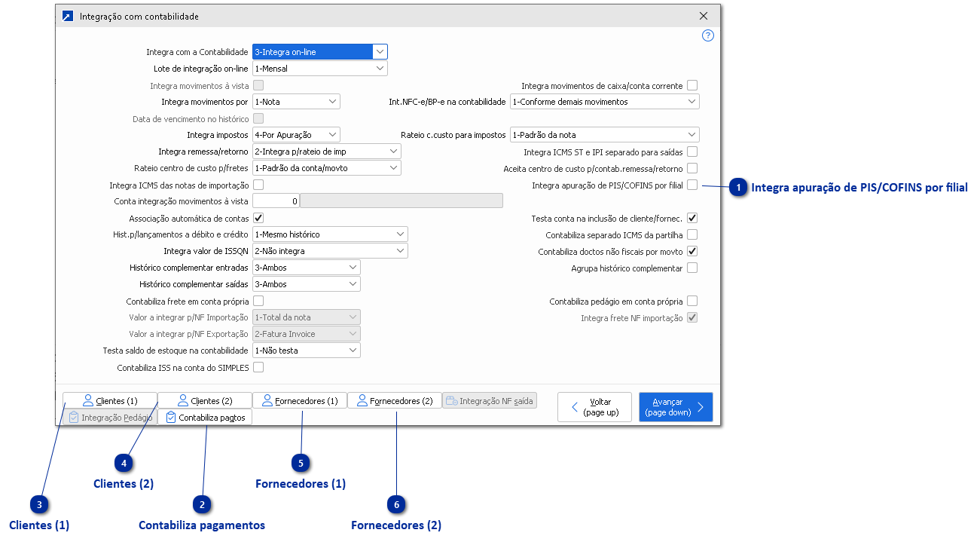Open the Clientes (2) button
This screenshot has height=545, width=980.
[205, 401]
